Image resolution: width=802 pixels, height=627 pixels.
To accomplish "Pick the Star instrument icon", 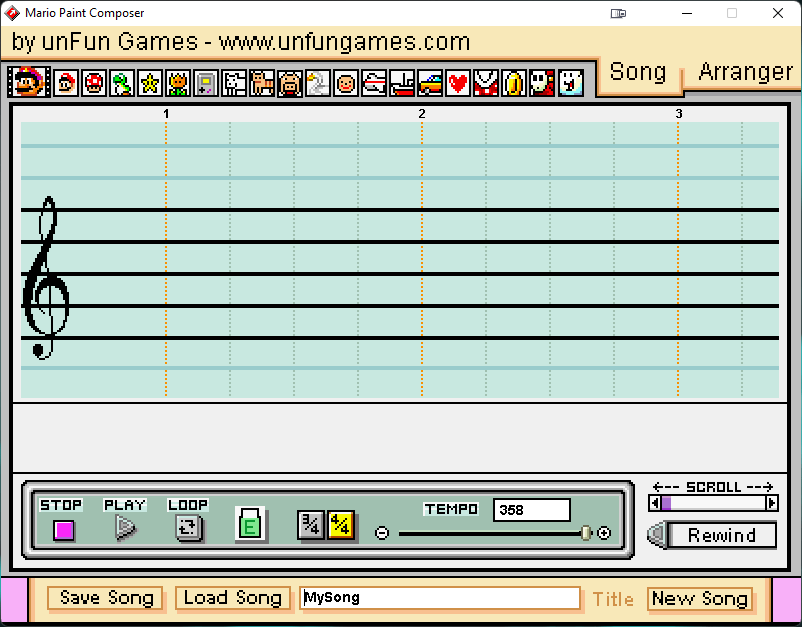I will pyautogui.click(x=149, y=83).
